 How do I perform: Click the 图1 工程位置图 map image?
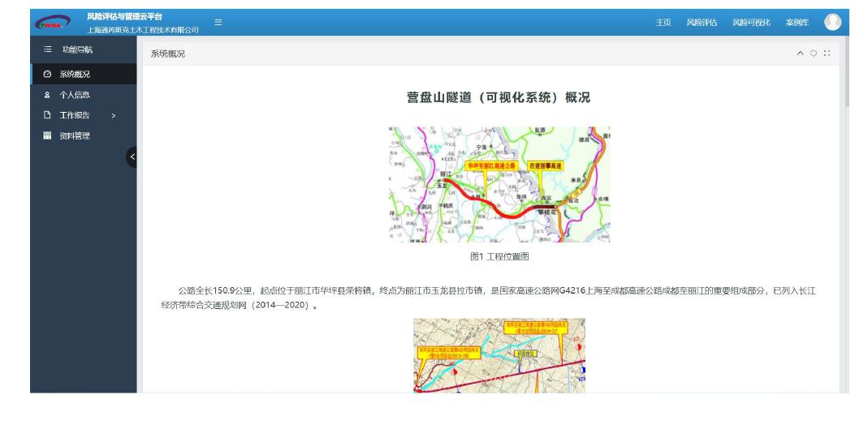(499, 184)
